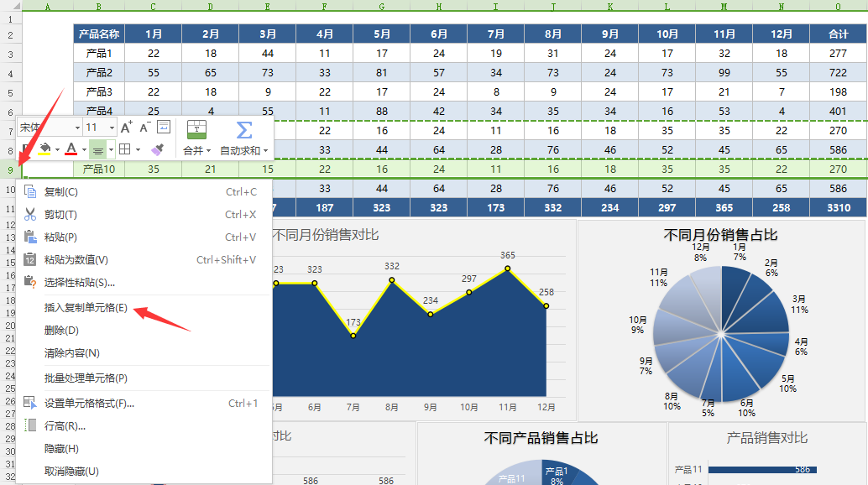This screenshot has height=485, width=868.
Task: Select cell 99 in the 11月 column
Action: (x=724, y=72)
